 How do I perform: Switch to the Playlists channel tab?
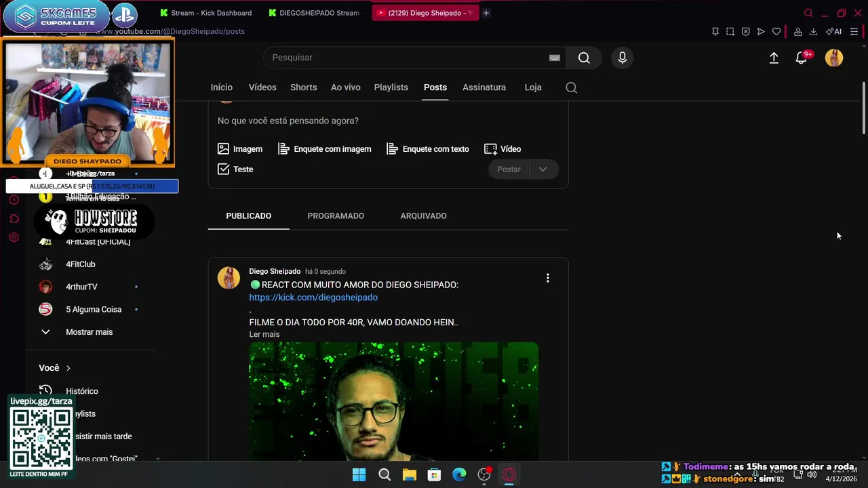pyautogui.click(x=391, y=87)
